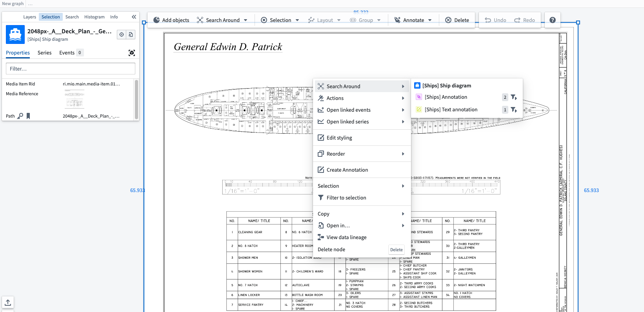Choose Open linked series
This screenshot has width=644, height=312.
click(362, 122)
